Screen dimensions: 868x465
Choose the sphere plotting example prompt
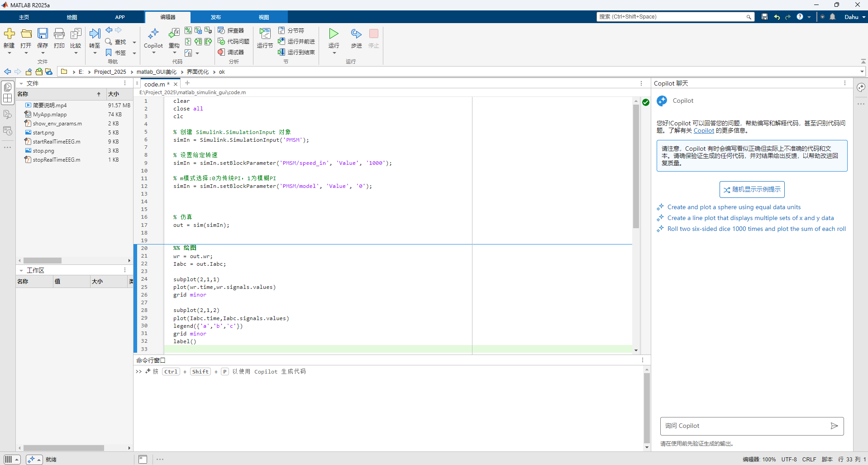coord(734,207)
